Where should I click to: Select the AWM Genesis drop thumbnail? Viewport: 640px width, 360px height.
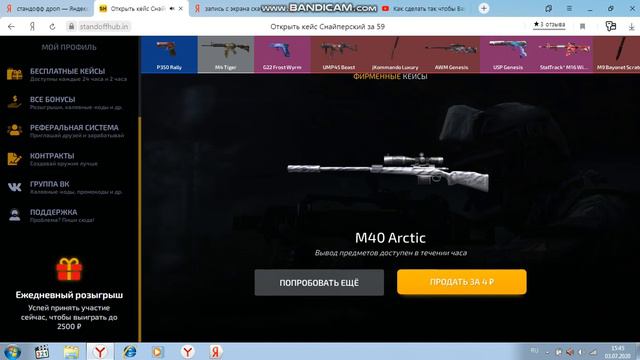[451, 54]
